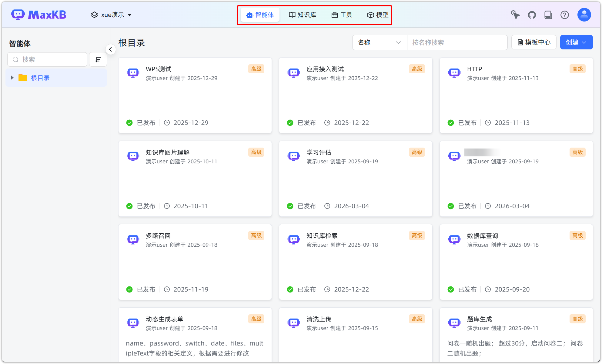Expand the 根目录 folder tree
The image size is (602, 364).
click(12, 78)
